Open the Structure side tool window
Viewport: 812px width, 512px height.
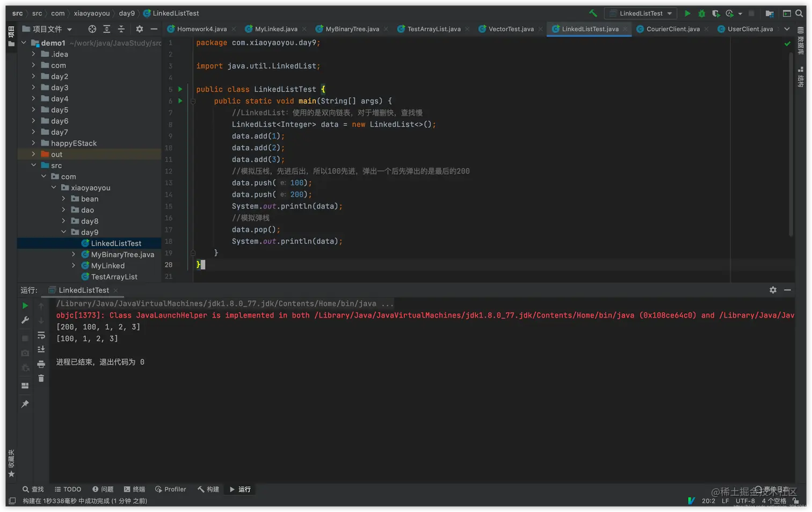tap(801, 77)
